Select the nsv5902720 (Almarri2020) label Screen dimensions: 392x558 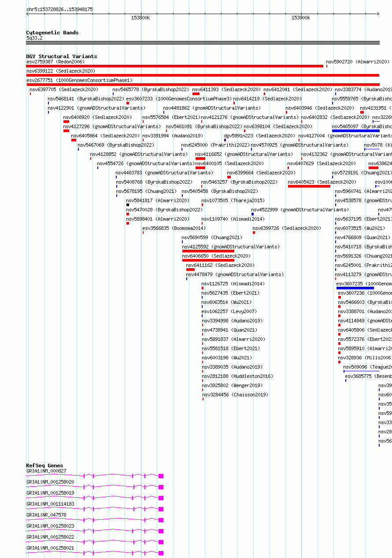(x=358, y=62)
